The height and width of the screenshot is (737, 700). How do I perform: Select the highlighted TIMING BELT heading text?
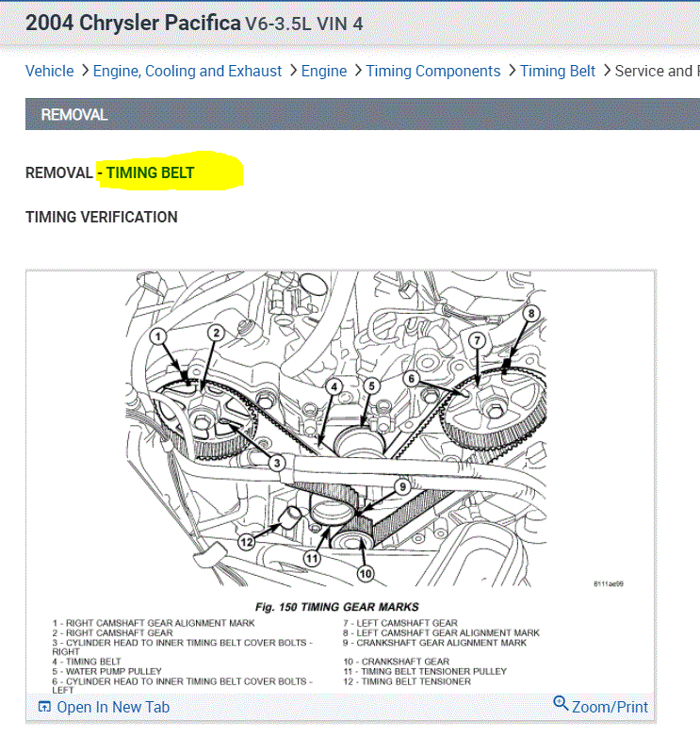pos(150,173)
